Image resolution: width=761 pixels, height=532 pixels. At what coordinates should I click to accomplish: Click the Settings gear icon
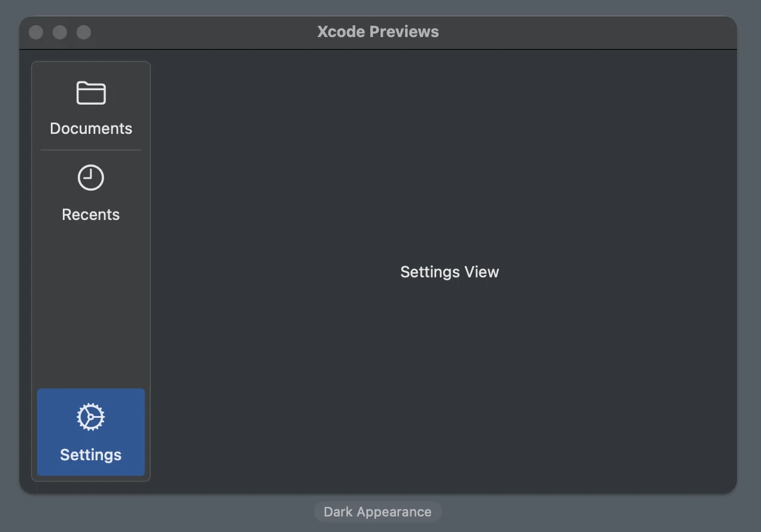(91, 417)
